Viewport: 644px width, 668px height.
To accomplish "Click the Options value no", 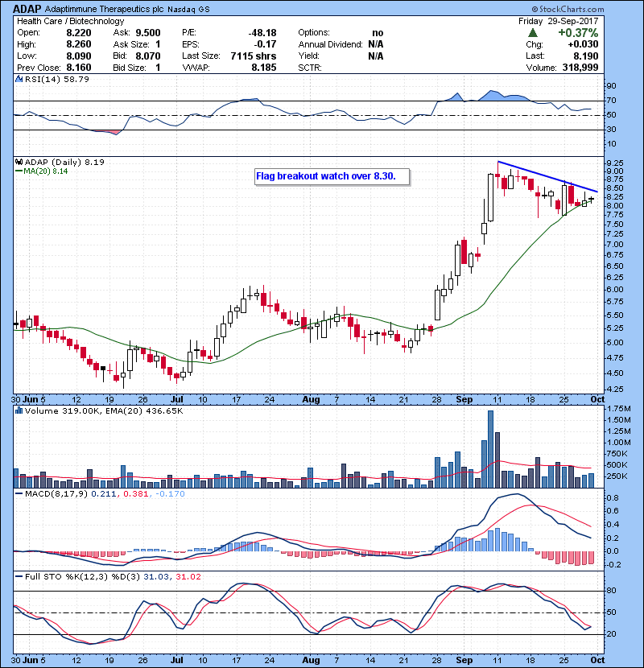I will (x=378, y=33).
